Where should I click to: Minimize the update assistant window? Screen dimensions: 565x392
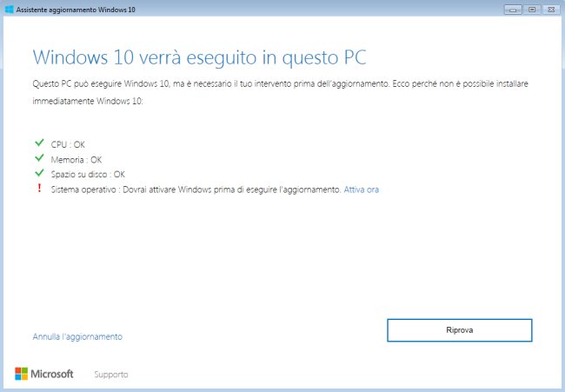tap(512, 8)
